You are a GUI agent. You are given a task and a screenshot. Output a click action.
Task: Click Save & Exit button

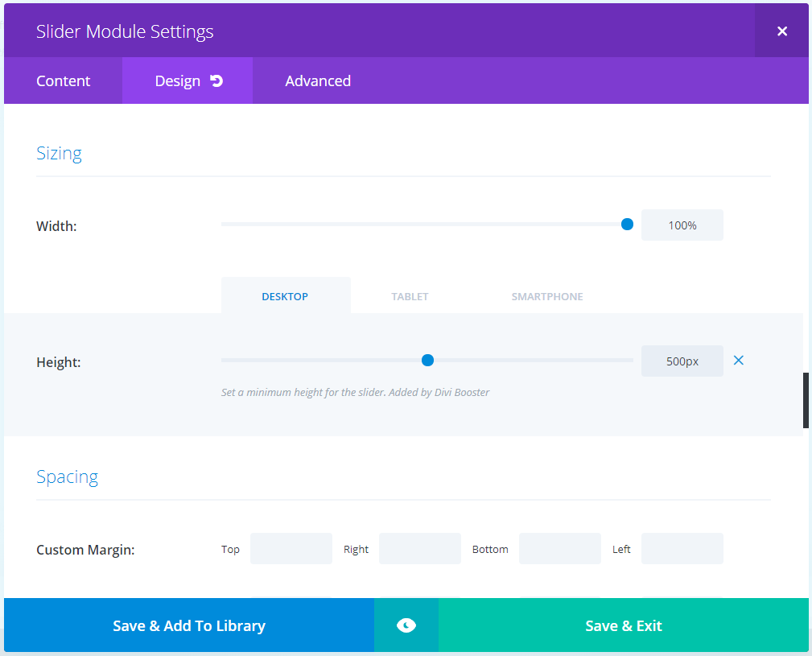(624, 625)
